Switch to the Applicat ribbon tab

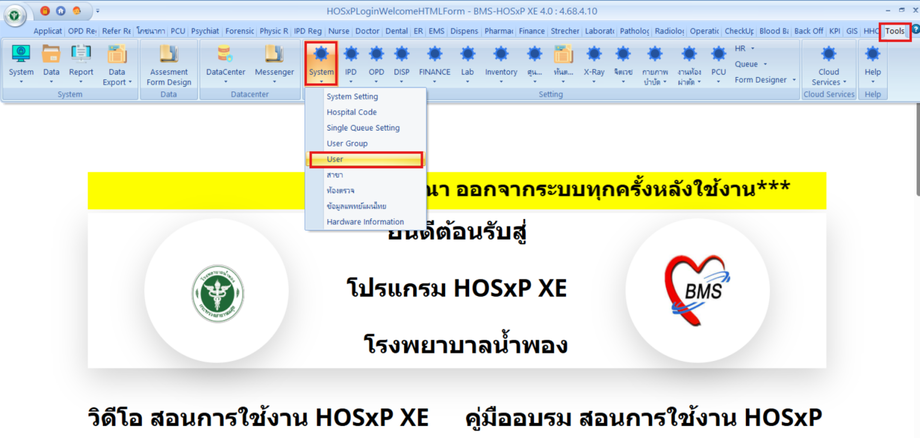pos(48,32)
